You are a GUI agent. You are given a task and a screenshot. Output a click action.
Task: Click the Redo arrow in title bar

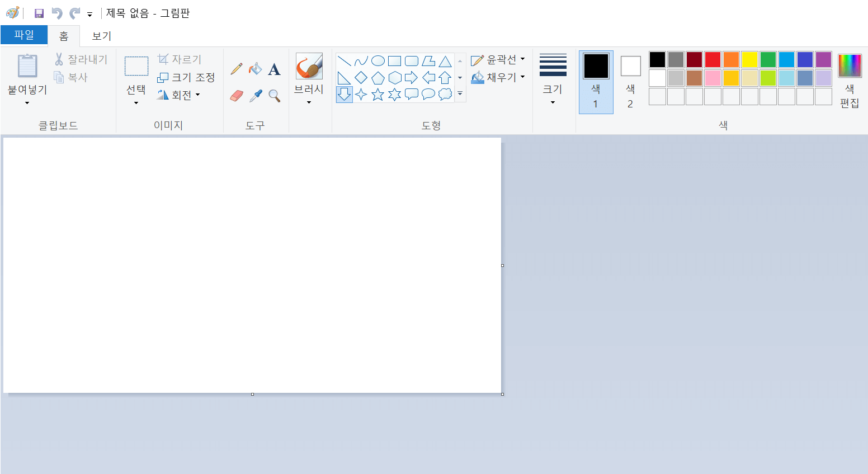75,13
